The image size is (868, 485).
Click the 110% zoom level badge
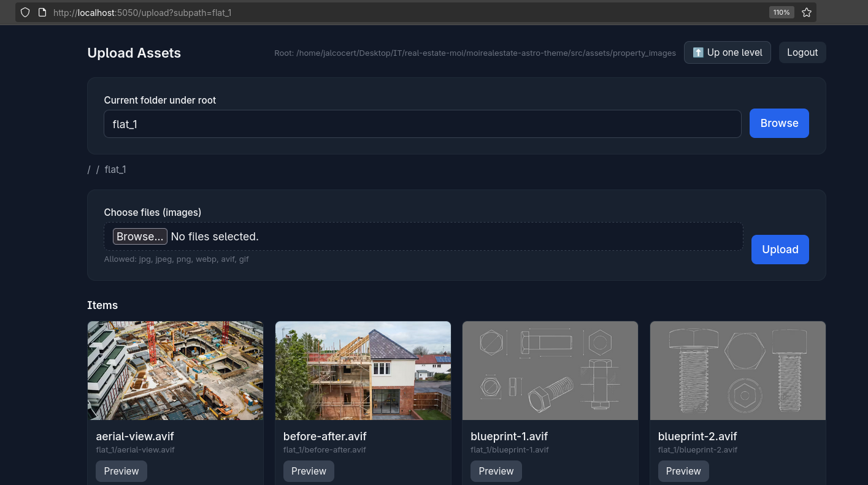(x=782, y=12)
